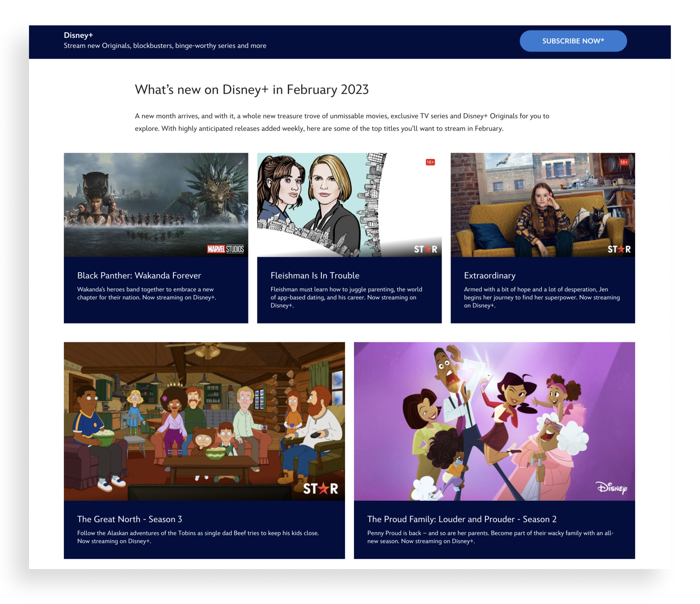Screen dimensions: 700x604
Task: Click the 18+ badge on Fleishman image
Action: click(x=430, y=162)
